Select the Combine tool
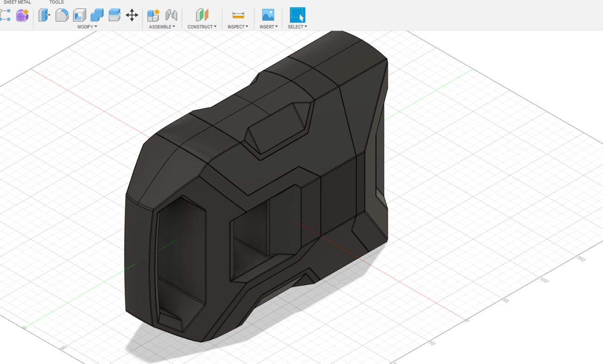603x364 pixels. click(x=97, y=15)
